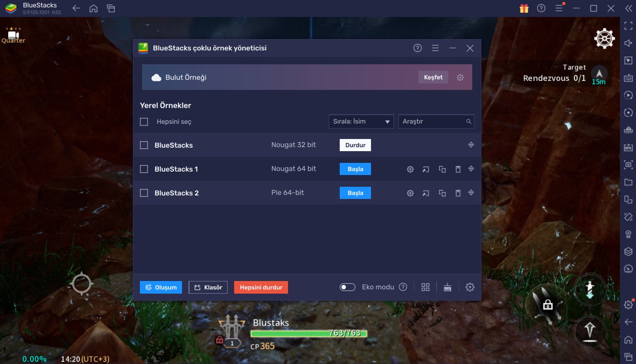Toggle fullscreen in BlueStacks side toolbar

coord(628,26)
